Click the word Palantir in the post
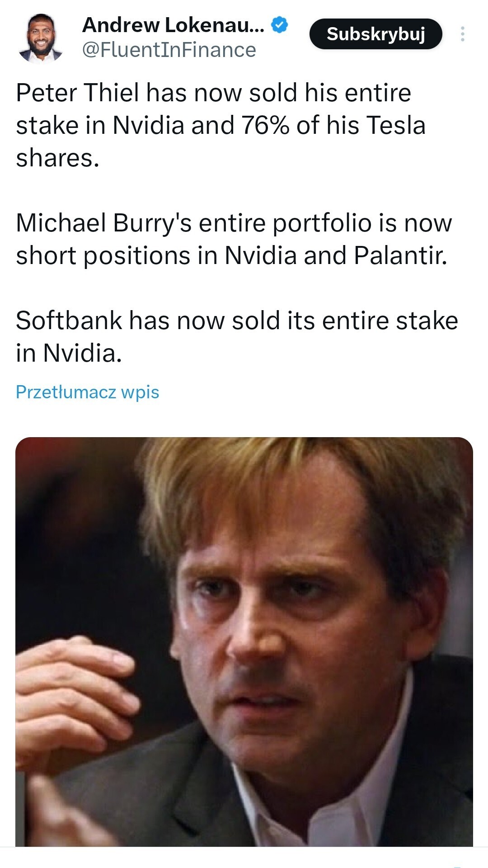Image resolution: width=488 pixels, height=868 pixels. 400,256
